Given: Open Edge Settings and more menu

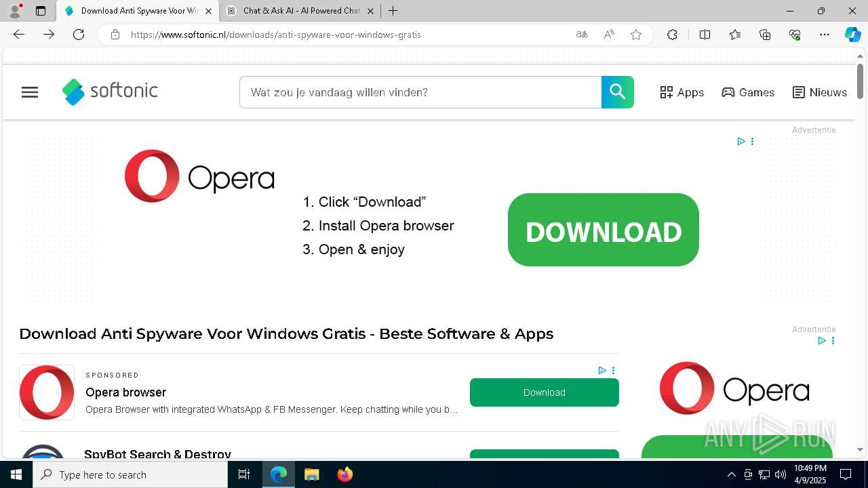Looking at the screenshot, I should point(825,35).
